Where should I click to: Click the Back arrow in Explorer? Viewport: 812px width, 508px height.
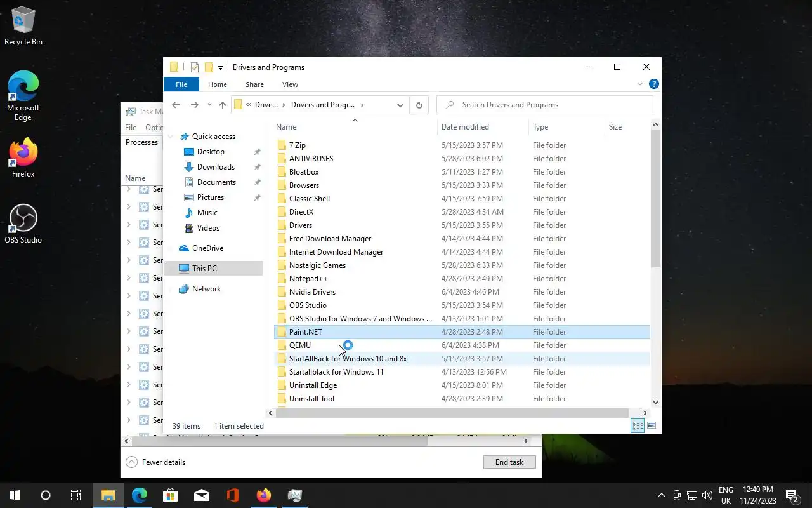click(x=176, y=105)
